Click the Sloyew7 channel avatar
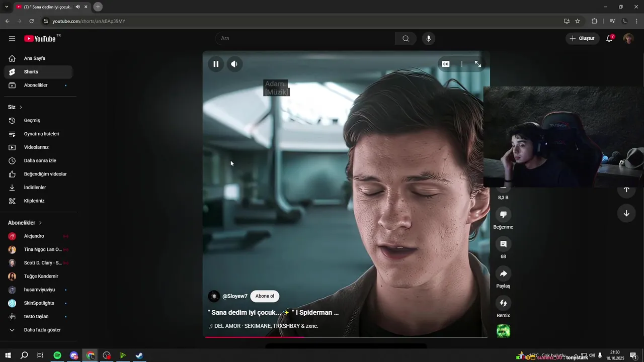This screenshot has width=644, height=362. pos(214,296)
